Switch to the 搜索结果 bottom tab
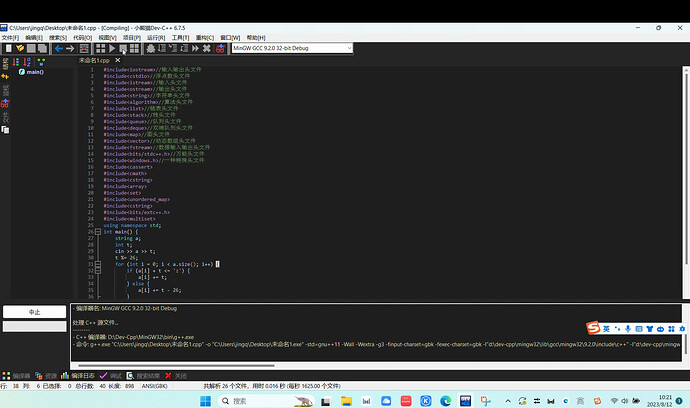The image size is (690, 408). (x=143, y=376)
